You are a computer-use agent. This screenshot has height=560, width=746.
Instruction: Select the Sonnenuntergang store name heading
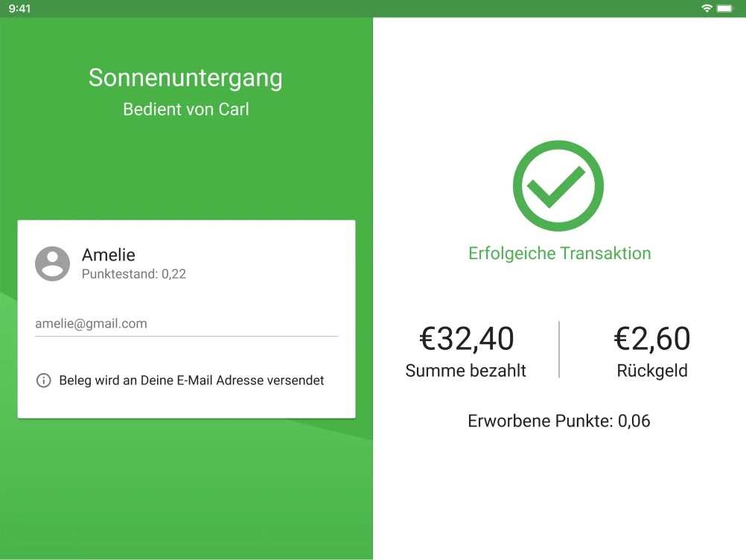pyautogui.click(x=185, y=77)
